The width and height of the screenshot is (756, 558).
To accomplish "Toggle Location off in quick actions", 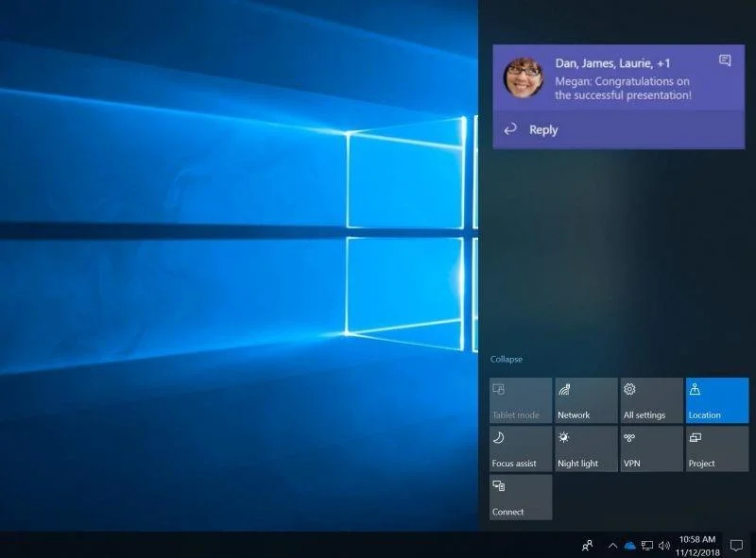I will (x=716, y=399).
